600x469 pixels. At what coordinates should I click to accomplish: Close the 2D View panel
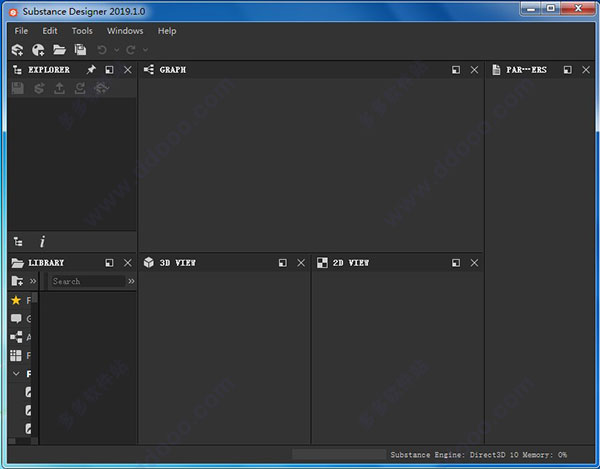pos(474,263)
